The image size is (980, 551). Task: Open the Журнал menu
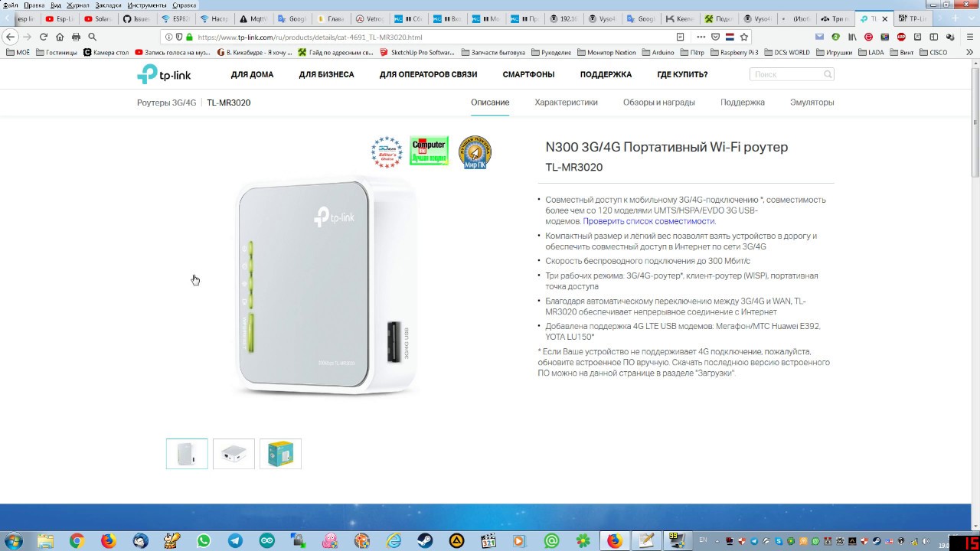78,5
